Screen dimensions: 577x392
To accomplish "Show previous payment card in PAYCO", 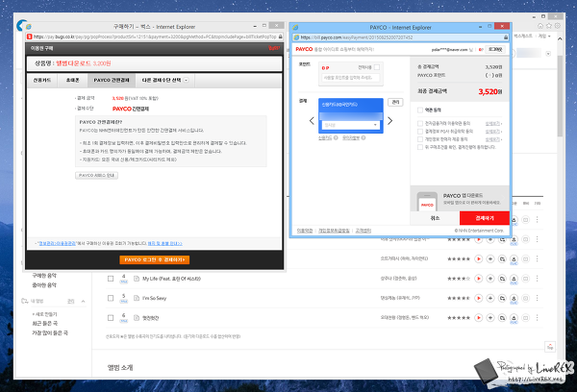I will (312, 121).
